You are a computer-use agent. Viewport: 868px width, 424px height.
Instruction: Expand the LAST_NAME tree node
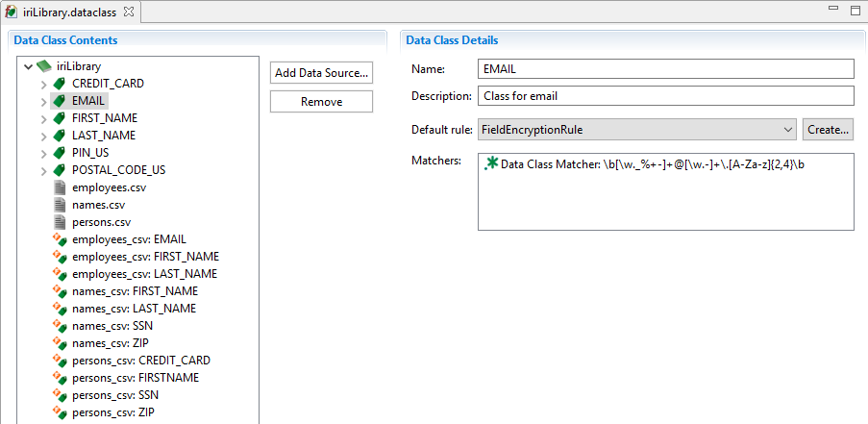[x=44, y=136]
